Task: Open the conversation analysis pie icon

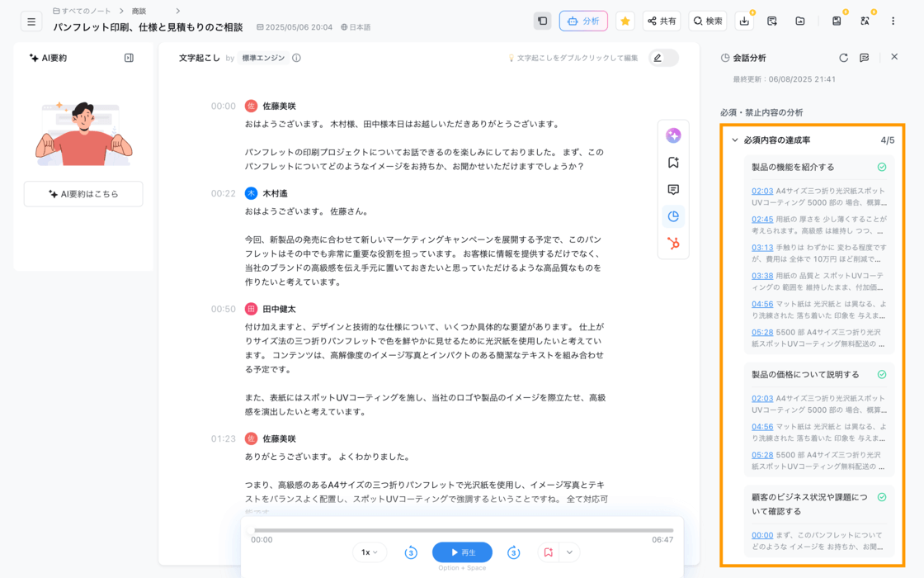Action: pyautogui.click(x=673, y=216)
